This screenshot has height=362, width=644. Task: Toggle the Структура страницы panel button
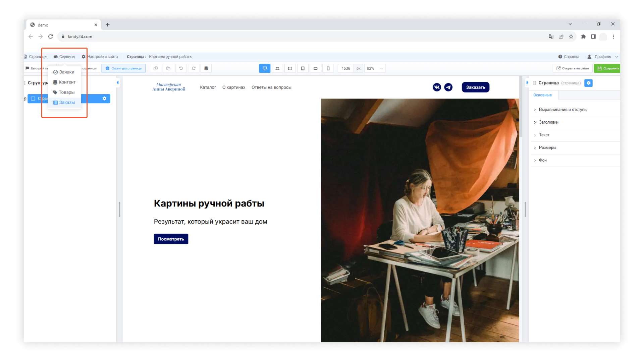point(123,68)
